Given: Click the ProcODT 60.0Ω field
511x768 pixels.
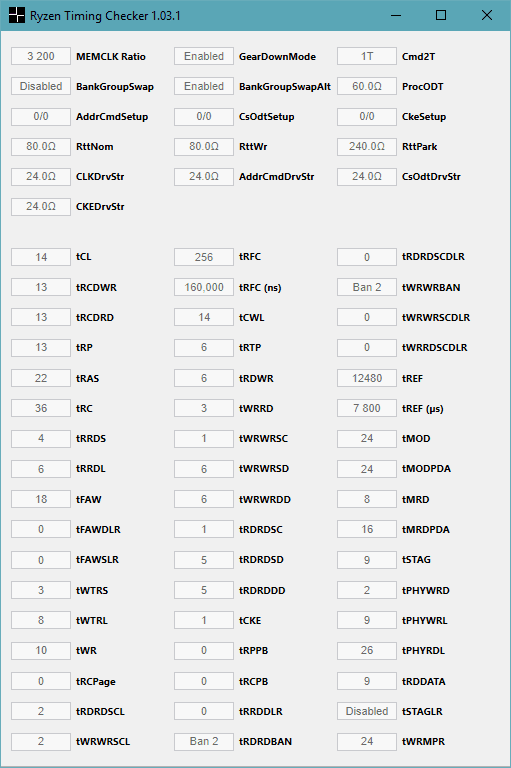Looking at the screenshot, I should [367, 86].
